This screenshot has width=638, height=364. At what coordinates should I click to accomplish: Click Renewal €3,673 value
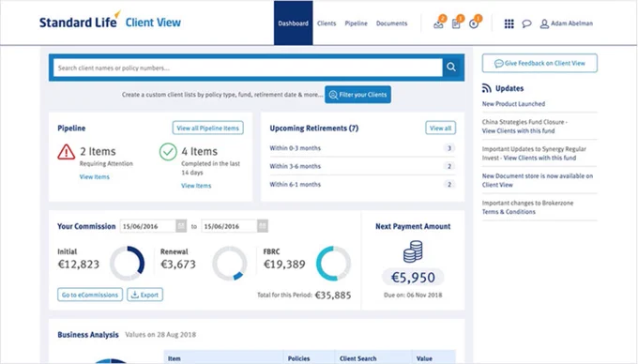point(178,265)
